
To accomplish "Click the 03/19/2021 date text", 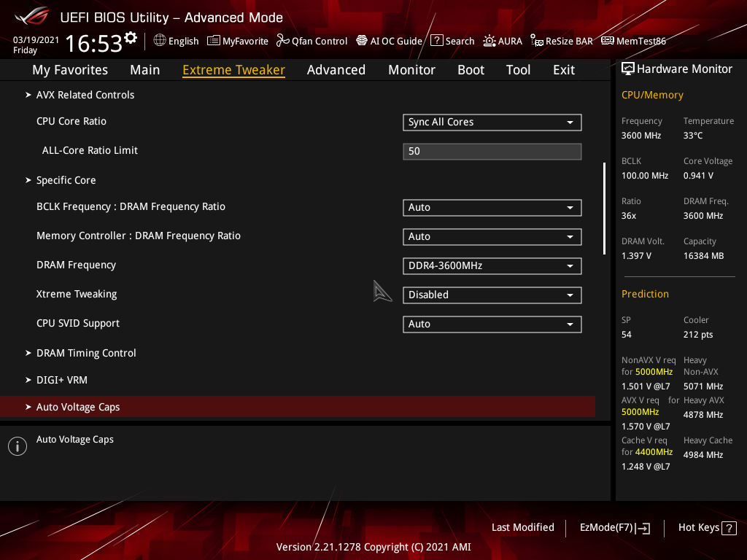I will point(36,40).
